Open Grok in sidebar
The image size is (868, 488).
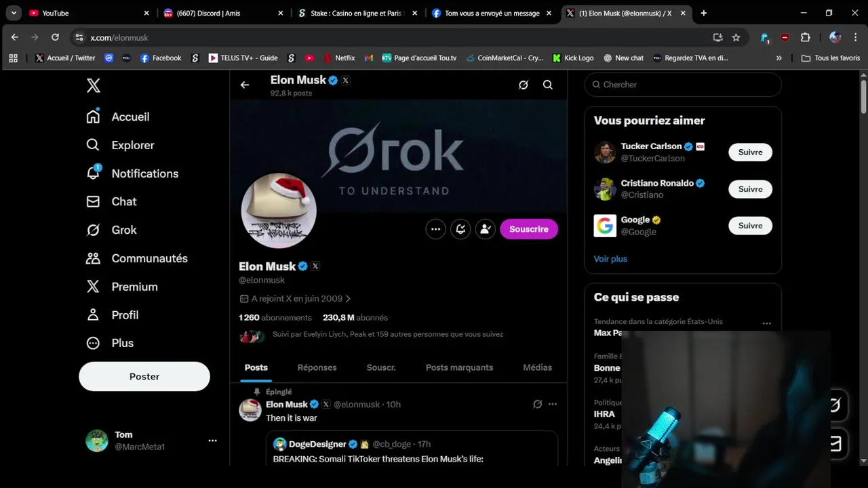tap(111, 230)
